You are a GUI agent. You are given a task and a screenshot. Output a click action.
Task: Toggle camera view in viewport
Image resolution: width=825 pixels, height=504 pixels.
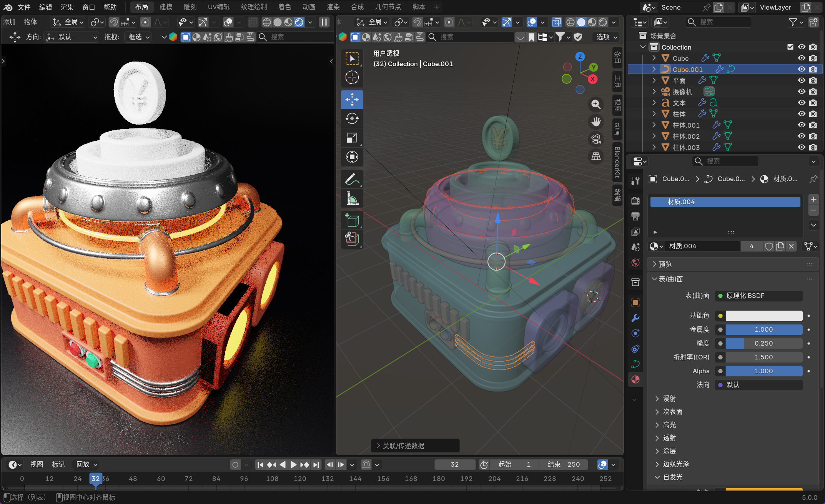click(596, 139)
